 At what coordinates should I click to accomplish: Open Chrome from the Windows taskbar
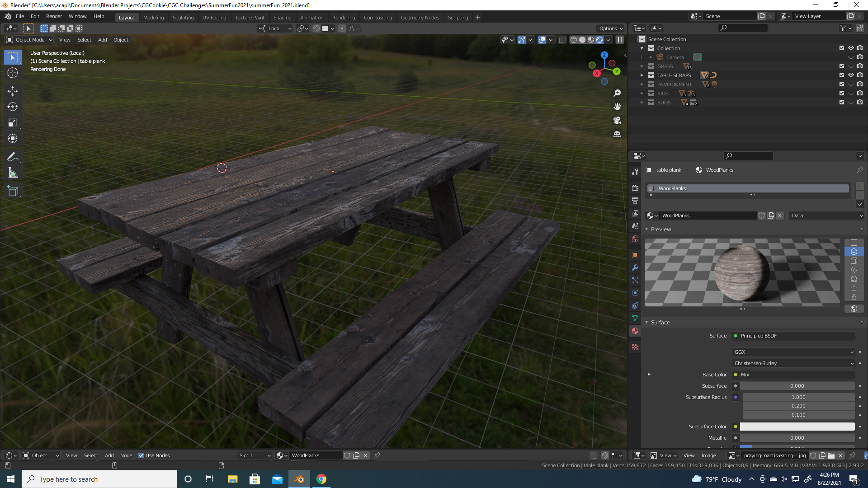[x=321, y=479]
